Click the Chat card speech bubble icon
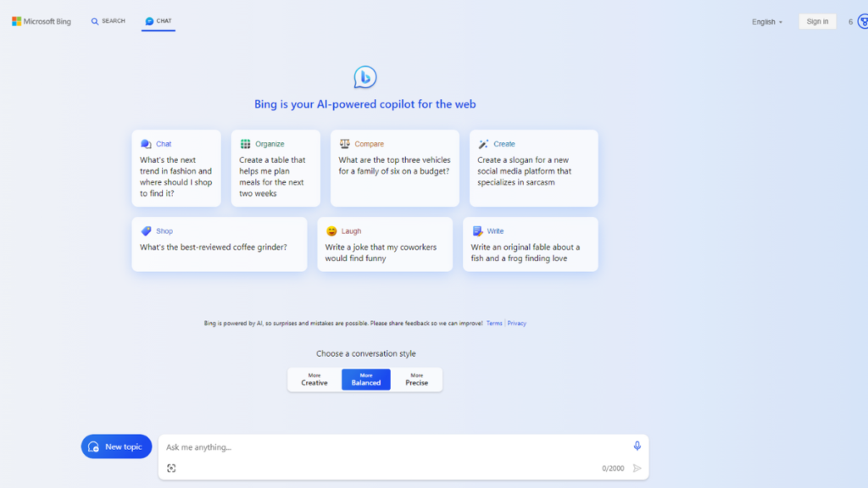Viewport: 868px width, 488px height. click(x=146, y=144)
